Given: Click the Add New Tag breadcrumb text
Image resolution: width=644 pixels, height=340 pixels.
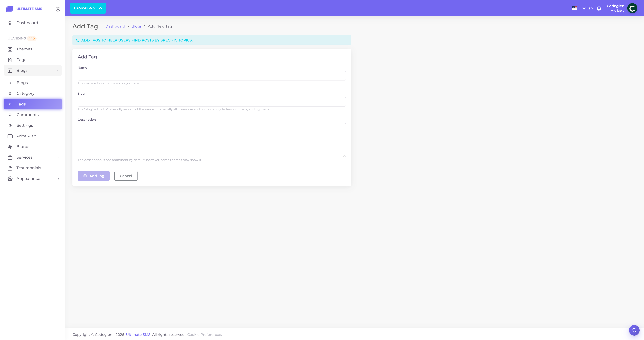Looking at the screenshot, I should pyautogui.click(x=160, y=26).
